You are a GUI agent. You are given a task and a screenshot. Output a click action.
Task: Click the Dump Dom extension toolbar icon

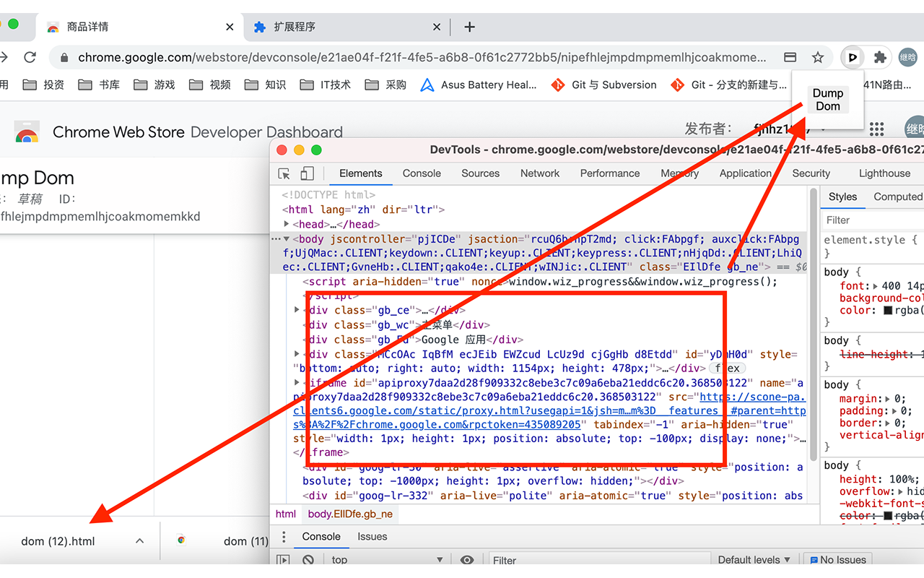pos(853,57)
